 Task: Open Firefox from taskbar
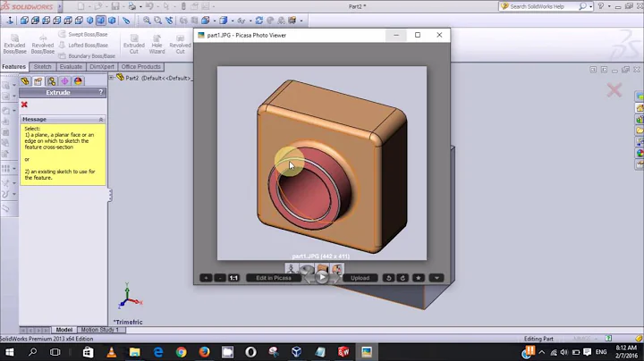[204, 352]
